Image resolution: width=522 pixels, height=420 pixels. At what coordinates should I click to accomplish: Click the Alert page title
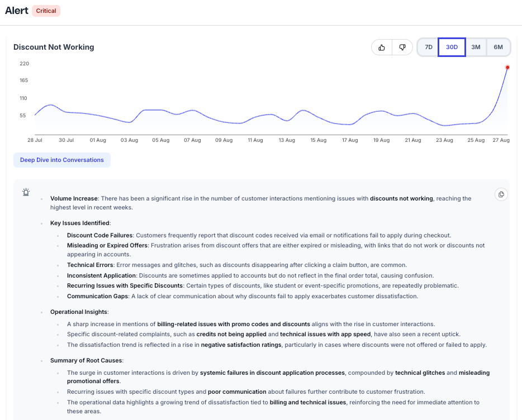pos(17,11)
